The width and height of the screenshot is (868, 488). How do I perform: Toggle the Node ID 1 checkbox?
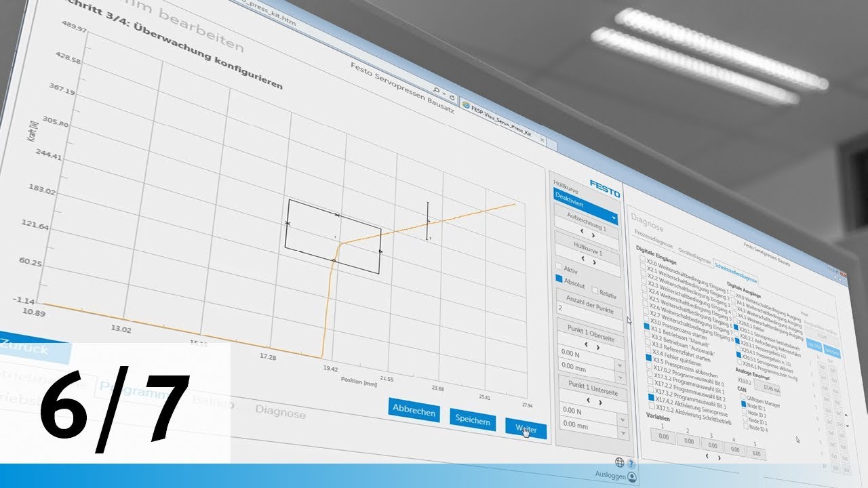744,405
